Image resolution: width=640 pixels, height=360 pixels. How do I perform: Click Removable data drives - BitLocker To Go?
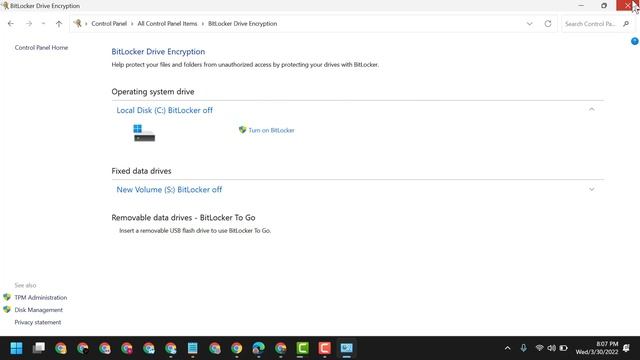(x=183, y=218)
